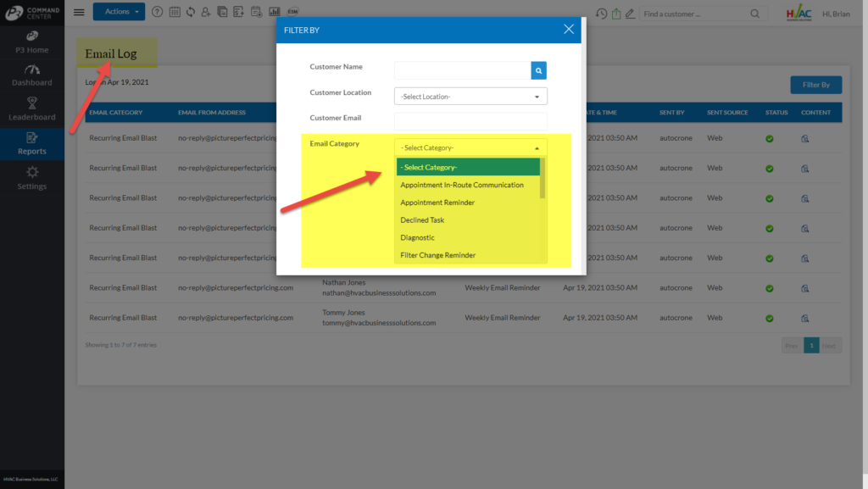This screenshot has height=489, width=868.
Task: Open the calendar icon in the toolbar
Action: pyautogui.click(x=175, y=11)
